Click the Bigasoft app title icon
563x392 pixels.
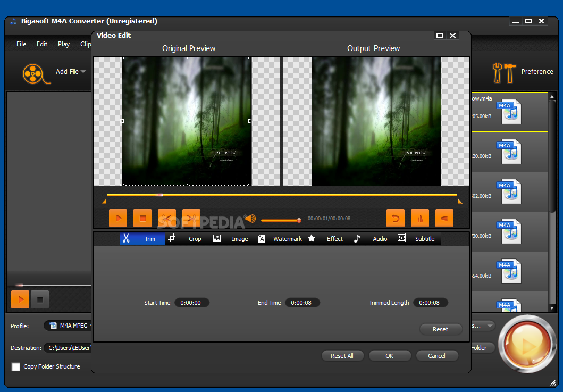point(13,21)
